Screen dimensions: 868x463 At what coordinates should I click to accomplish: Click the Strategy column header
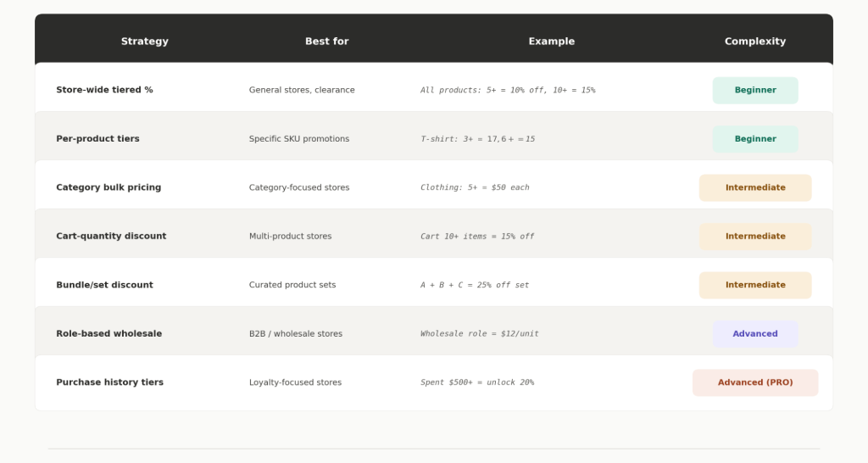click(144, 41)
